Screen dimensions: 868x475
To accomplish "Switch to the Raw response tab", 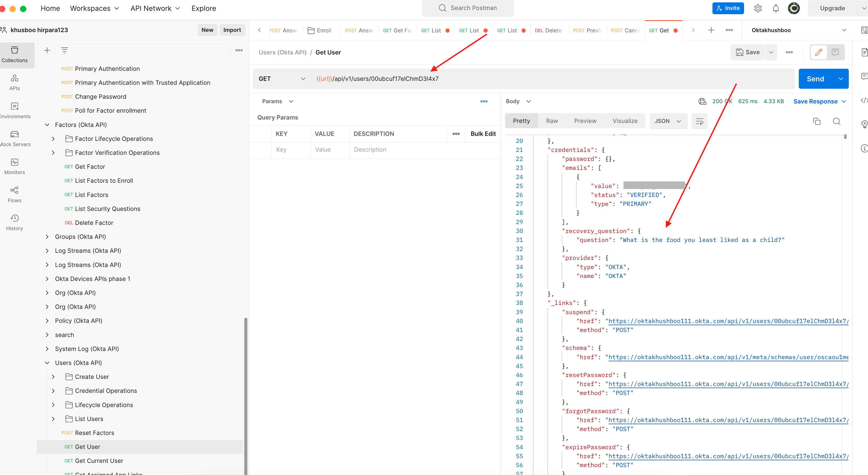I will [552, 121].
